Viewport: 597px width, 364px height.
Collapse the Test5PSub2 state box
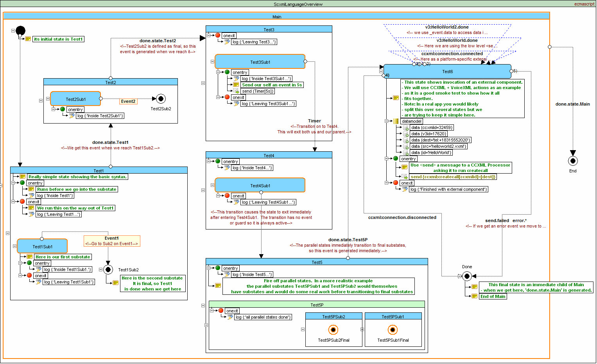[303, 329]
